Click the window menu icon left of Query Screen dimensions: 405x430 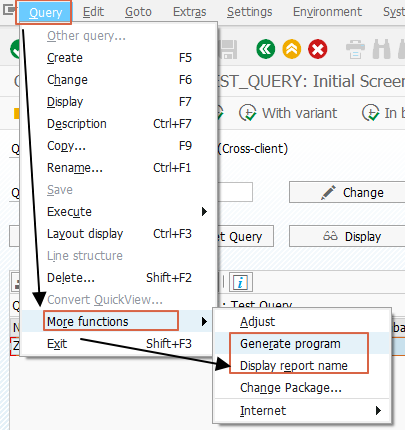[x=9, y=10]
